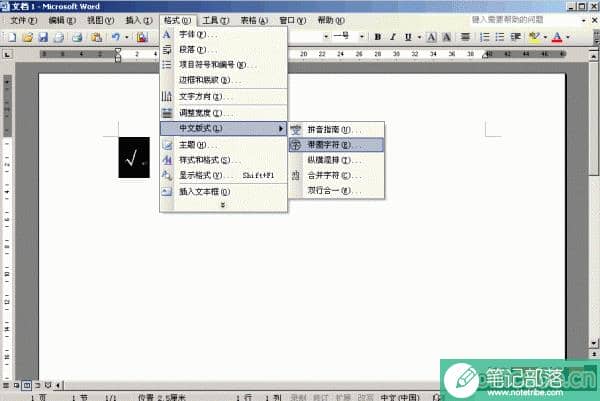Click the Save floppy disk icon

43,37
